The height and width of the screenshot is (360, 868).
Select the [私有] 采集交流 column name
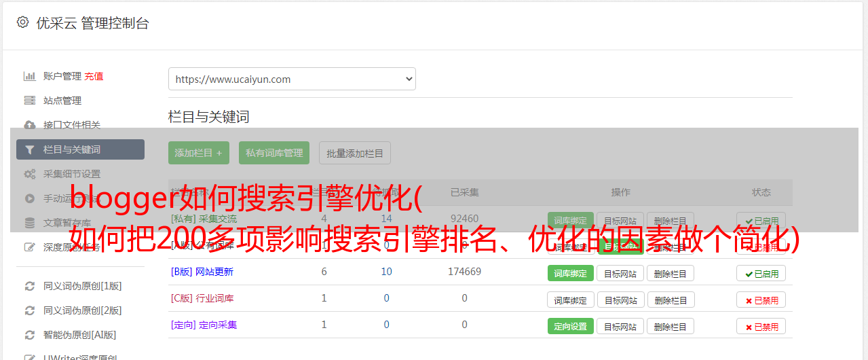(x=204, y=219)
